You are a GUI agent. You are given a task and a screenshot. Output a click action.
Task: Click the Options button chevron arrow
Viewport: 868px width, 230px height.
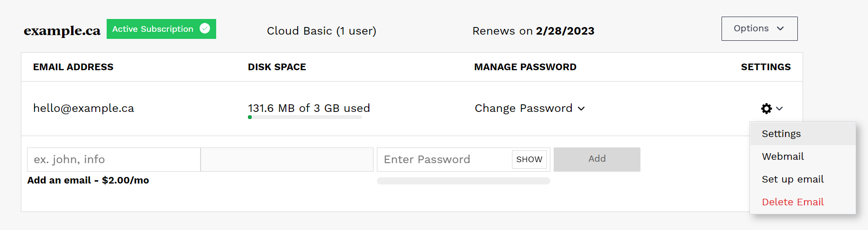[x=780, y=28]
